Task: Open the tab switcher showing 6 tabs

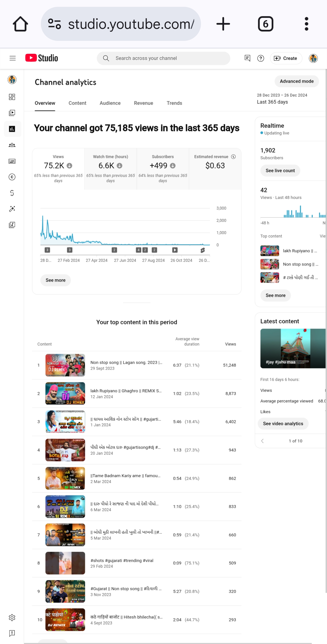Action: point(265,24)
